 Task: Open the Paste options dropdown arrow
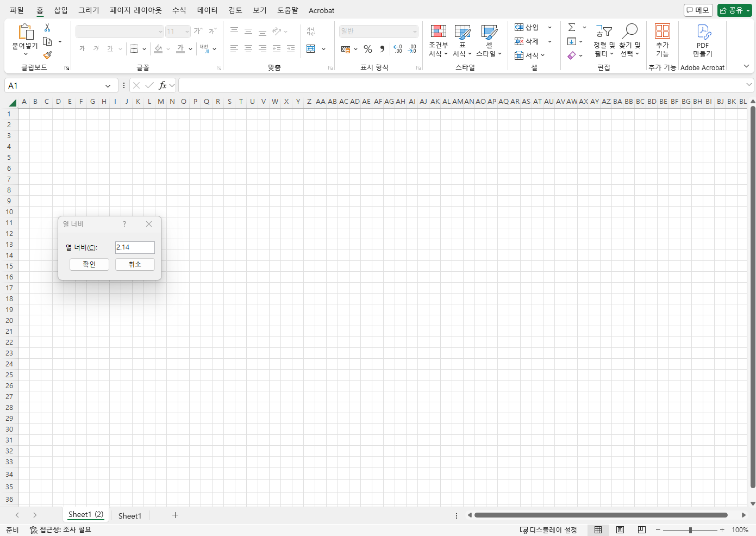coord(25,54)
